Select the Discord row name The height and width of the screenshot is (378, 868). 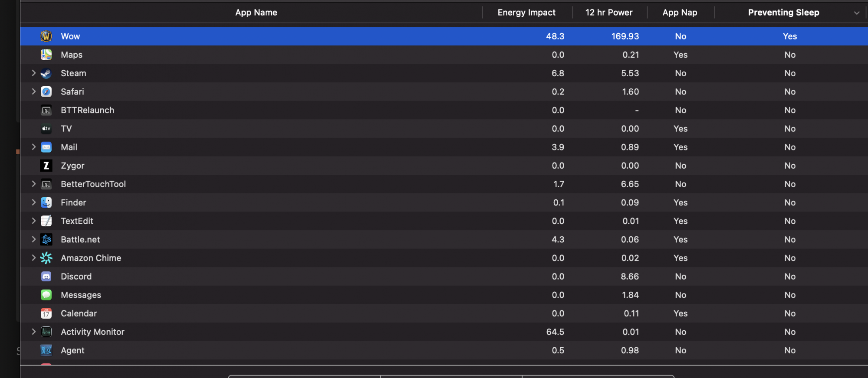[x=76, y=277]
